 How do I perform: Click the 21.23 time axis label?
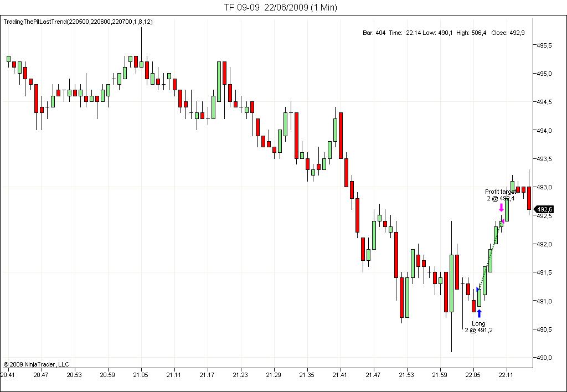[240, 375]
